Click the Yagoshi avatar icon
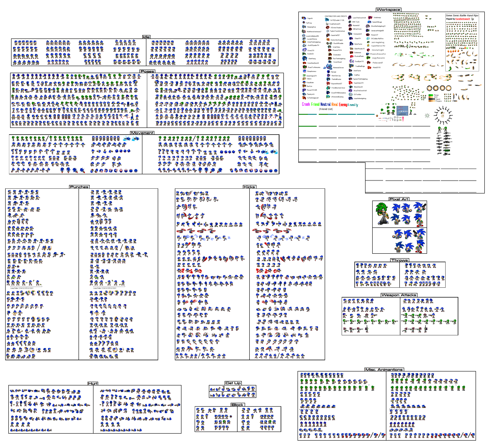Image resolution: width=489 pixels, height=448 pixels. tap(304, 18)
